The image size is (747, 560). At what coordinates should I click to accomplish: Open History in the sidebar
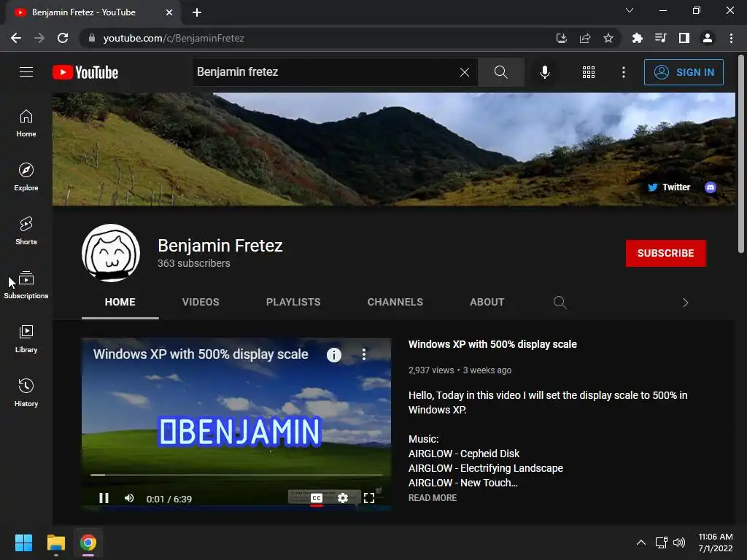pos(26,393)
